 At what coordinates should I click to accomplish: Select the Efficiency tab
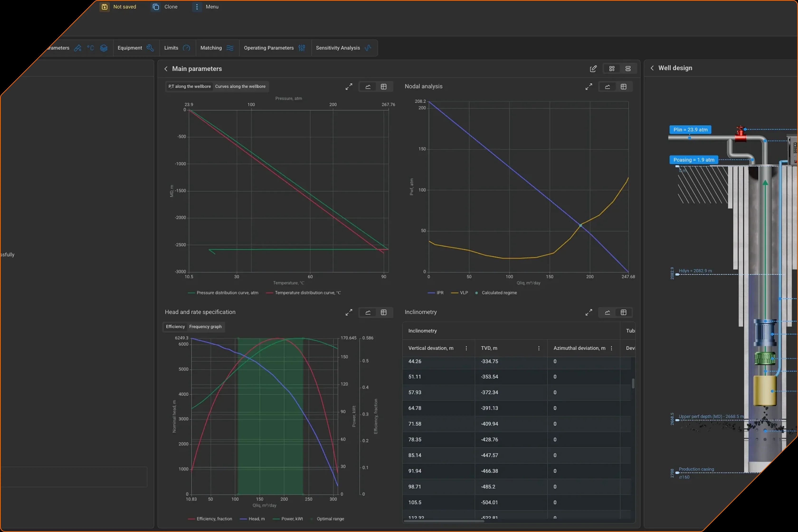coord(175,326)
